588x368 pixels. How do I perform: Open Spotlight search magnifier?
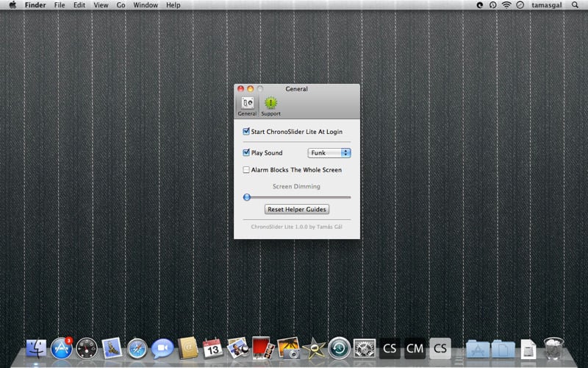click(x=575, y=5)
